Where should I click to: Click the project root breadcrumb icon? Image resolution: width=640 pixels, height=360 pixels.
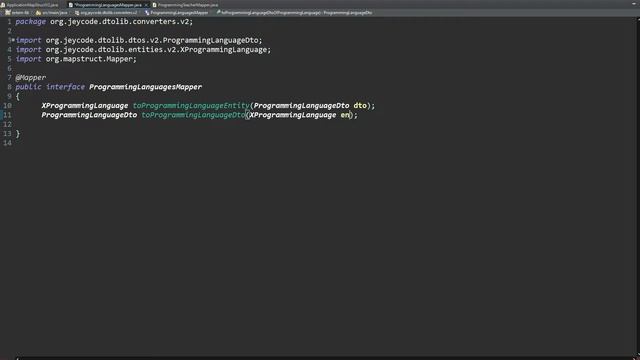tap(8, 13)
